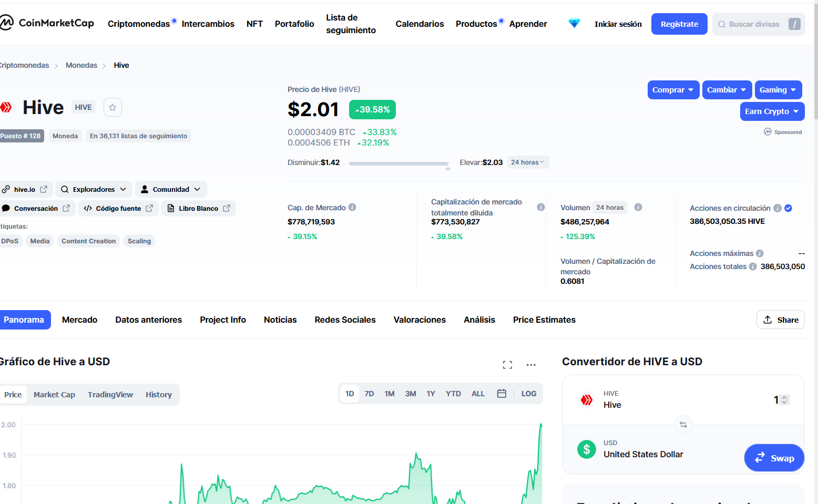This screenshot has height=504, width=818.
Task: Open the Project Info tab
Action: click(223, 320)
